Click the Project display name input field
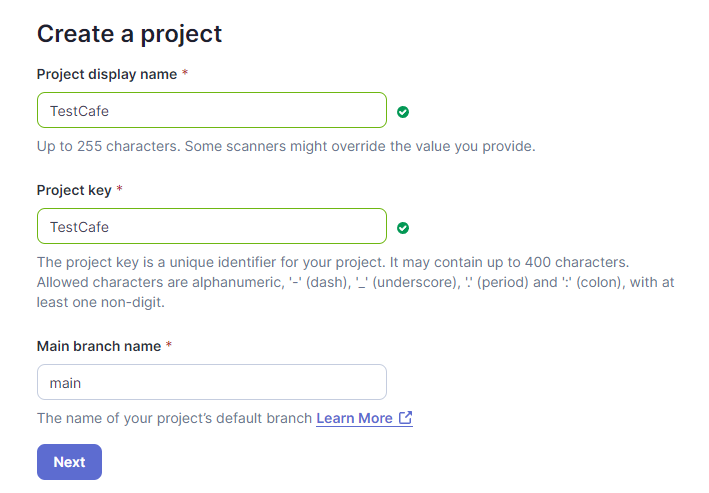The width and height of the screenshot is (709, 493). 211,110
